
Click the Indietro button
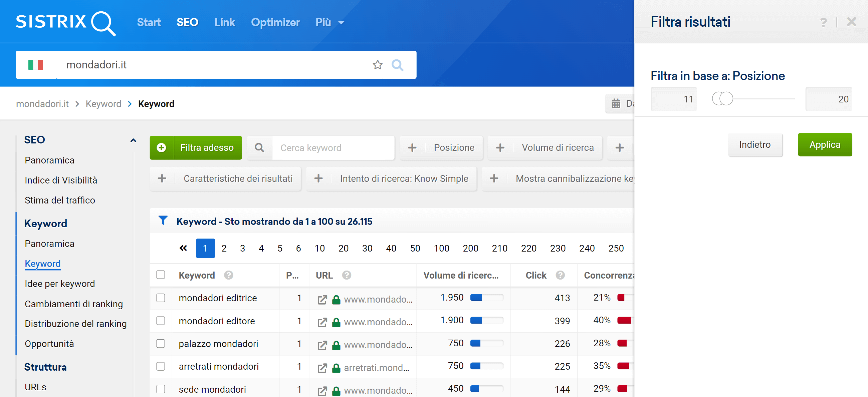[755, 144]
